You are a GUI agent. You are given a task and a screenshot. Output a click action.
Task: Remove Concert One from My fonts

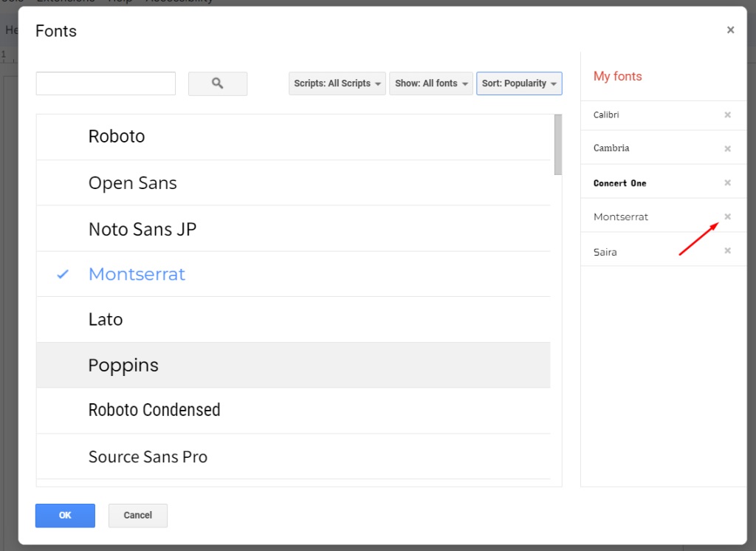point(727,182)
